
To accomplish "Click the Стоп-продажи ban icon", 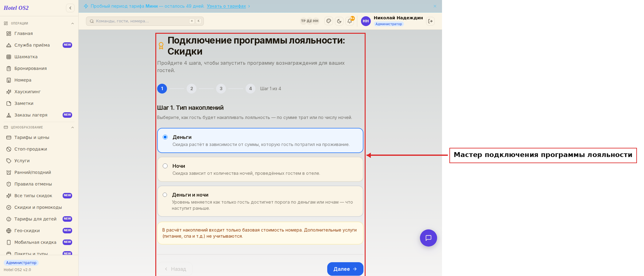I will (9, 149).
